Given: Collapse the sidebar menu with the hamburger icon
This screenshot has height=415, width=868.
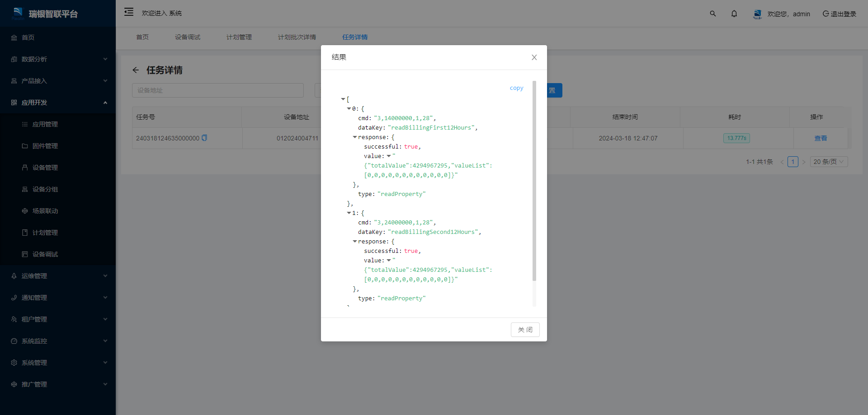Looking at the screenshot, I should pos(129,12).
